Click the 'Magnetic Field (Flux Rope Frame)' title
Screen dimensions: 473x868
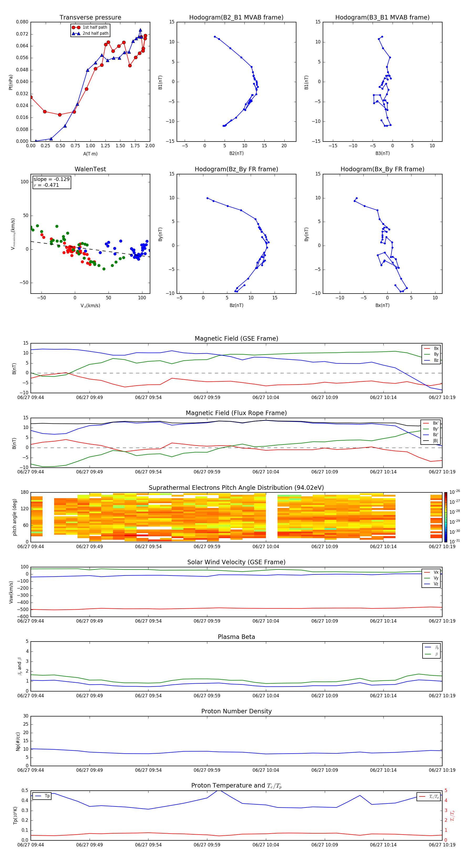click(x=236, y=413)
